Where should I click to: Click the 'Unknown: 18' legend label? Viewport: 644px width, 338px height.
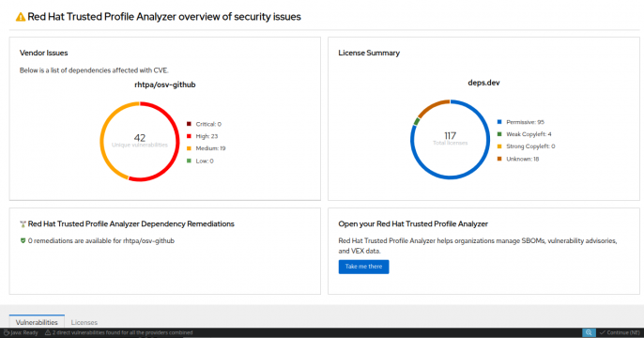pos(522,159)
